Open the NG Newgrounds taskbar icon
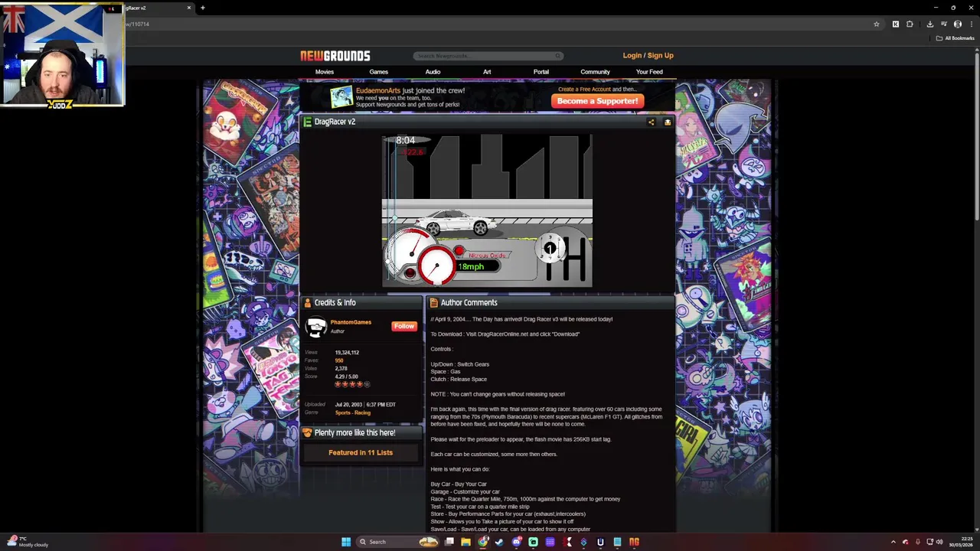The width and height of the screenshot is (980, 551). (634, 542)
